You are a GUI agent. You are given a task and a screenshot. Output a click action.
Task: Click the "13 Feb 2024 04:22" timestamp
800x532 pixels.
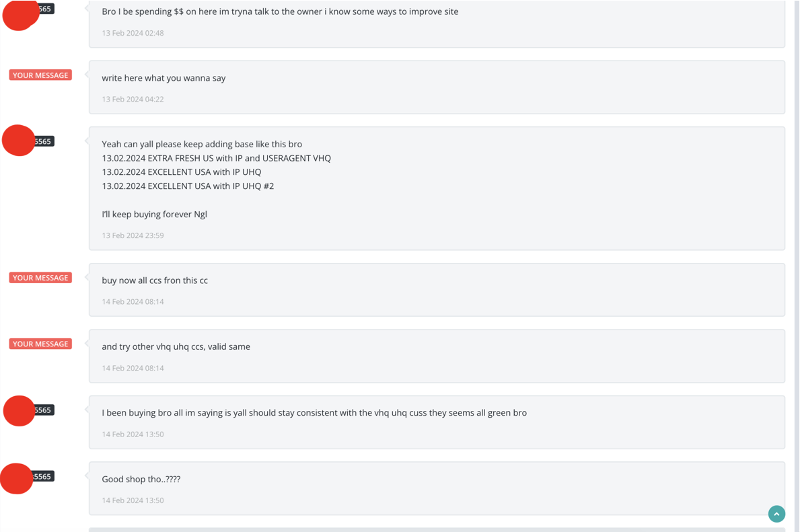coord(133,99)
